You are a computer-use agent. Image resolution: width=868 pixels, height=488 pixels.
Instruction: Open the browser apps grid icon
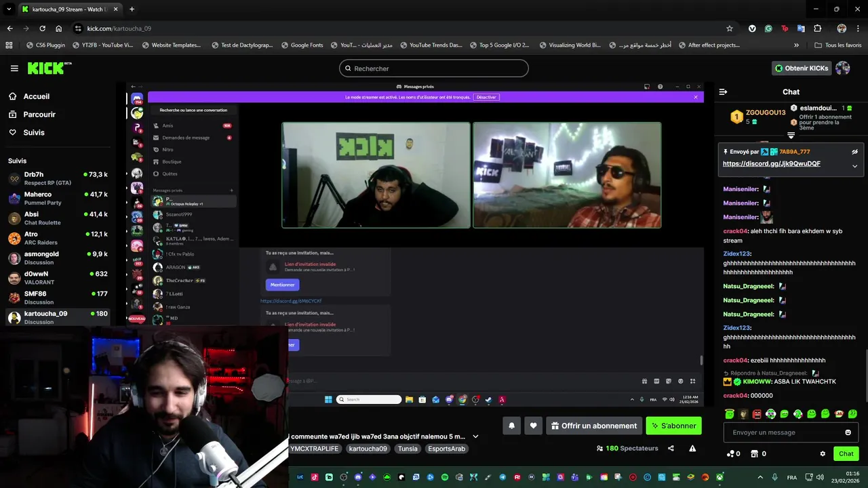point(9,45)
